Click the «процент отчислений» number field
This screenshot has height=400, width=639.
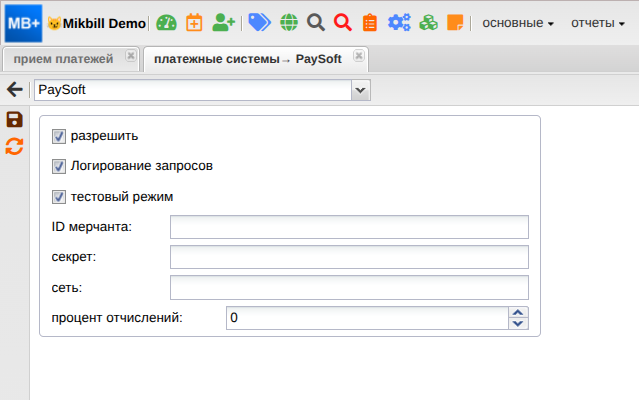coord(367,318)
